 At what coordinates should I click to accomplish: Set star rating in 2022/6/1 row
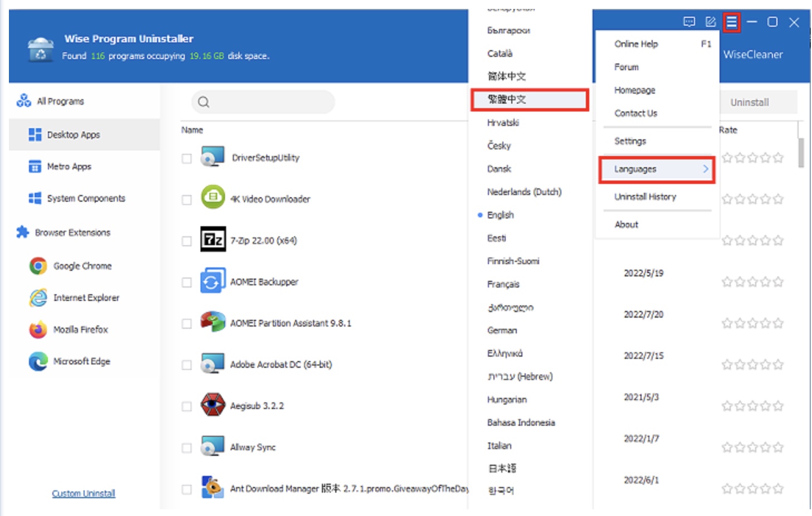(x=752, y=489)
